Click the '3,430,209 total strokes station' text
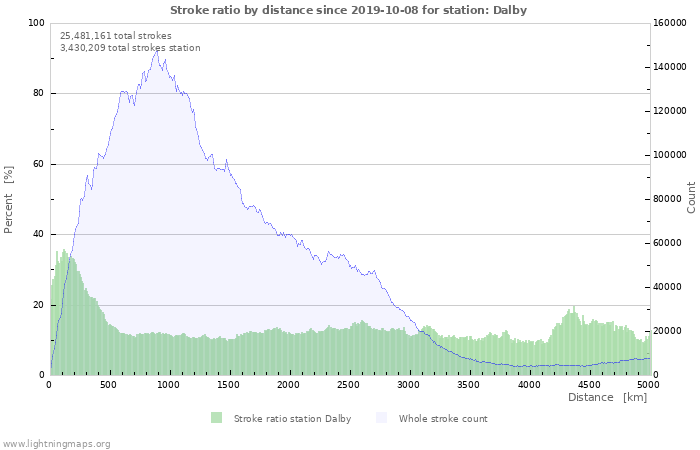The image size is (700, 450). [129, 48]
